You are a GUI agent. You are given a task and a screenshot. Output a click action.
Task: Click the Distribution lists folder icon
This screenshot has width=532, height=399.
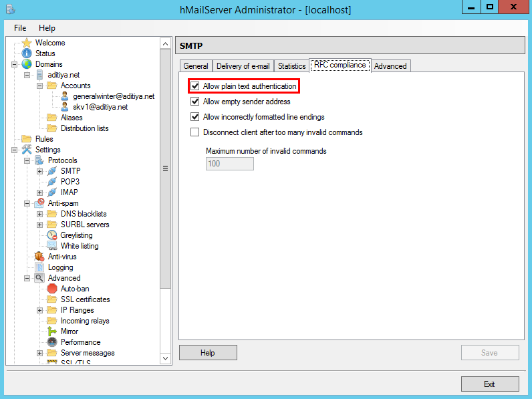coord(52,128)
